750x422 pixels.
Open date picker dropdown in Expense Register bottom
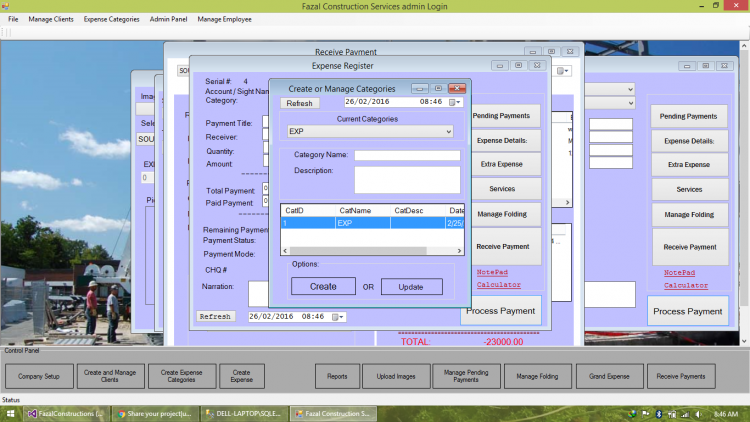pyautogui.click(x=338, y=317)
